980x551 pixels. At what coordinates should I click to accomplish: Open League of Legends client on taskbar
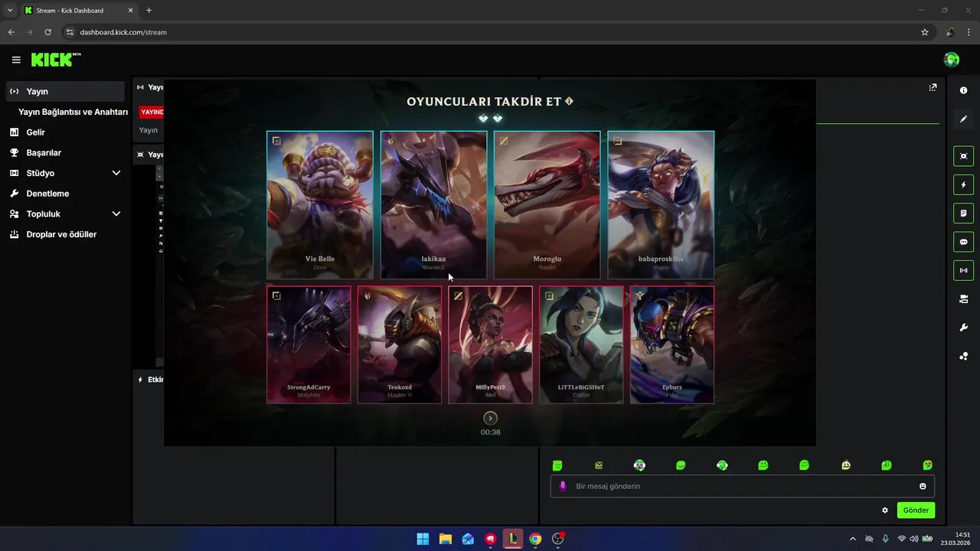[x=512, y=539]
